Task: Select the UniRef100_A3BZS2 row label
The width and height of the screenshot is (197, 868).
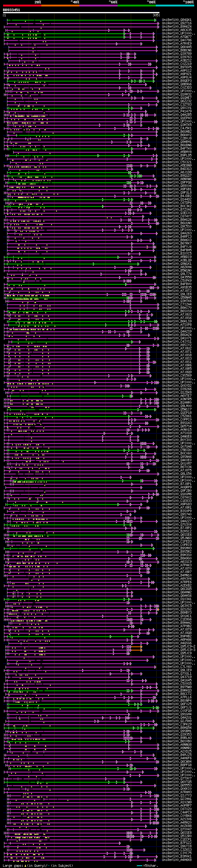Action: click(177, 61)
